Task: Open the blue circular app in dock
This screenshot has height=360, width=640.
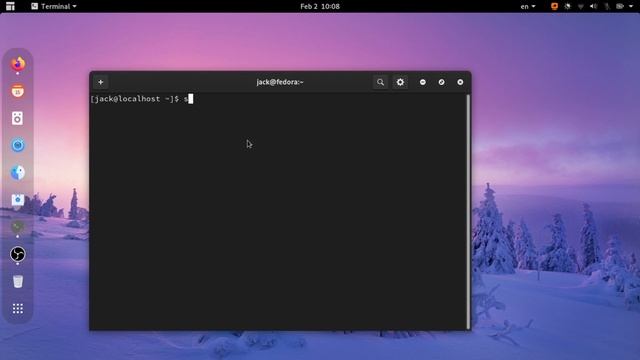Action: click(x=18, y=145)
